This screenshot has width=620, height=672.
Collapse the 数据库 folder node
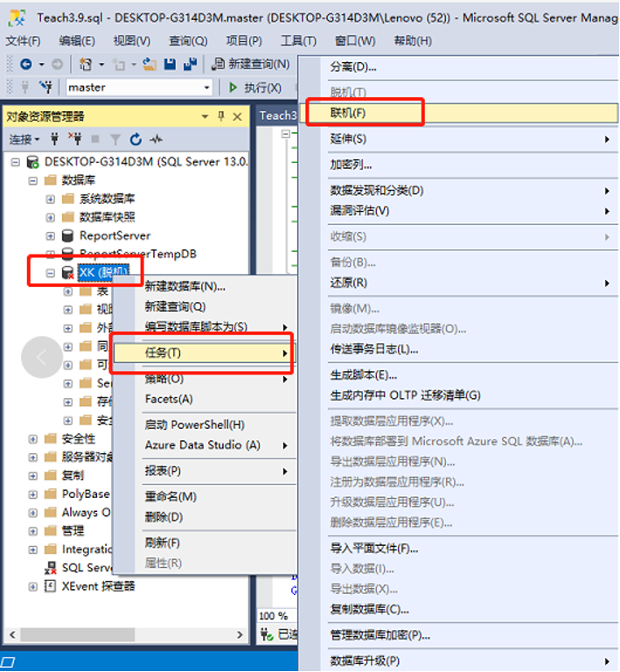point(33,180)
